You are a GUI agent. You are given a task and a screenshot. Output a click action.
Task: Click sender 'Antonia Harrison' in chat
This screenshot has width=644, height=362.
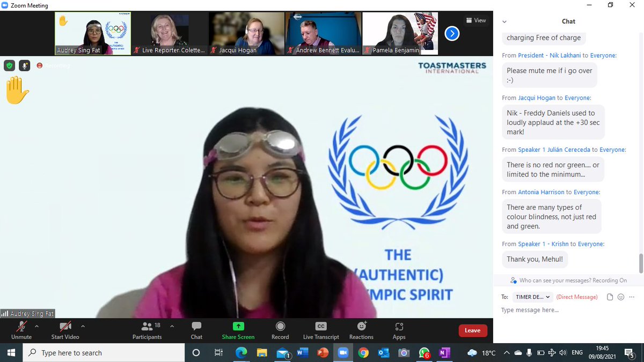pos(541,192)
